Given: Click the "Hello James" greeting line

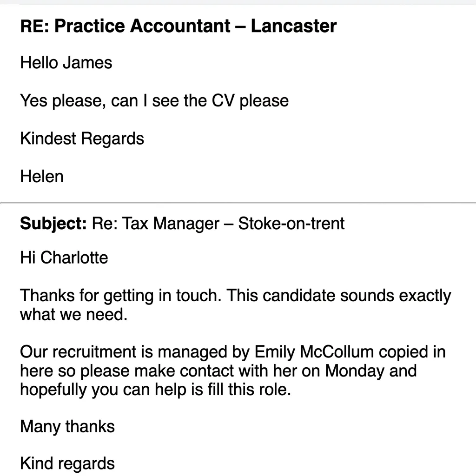Looking at the screenshot, I should 66,63.
